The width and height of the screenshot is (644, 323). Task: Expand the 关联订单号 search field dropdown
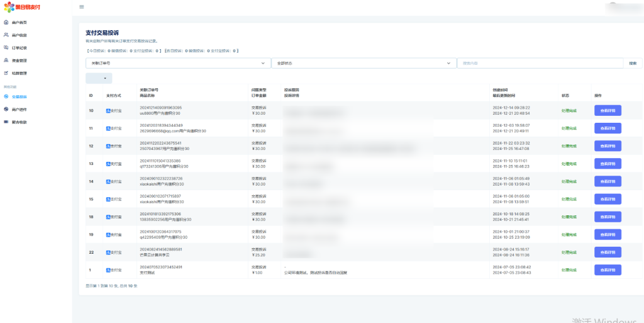point(262,63)
